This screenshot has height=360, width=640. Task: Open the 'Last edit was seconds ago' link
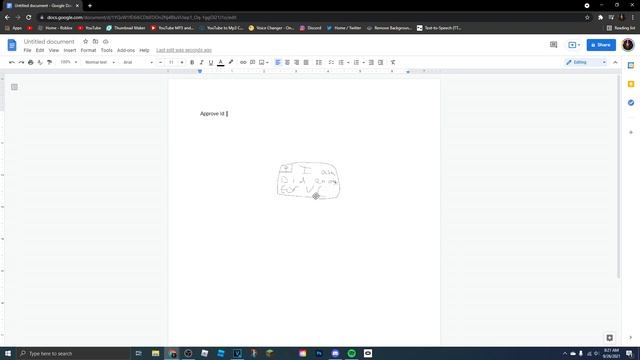pos(184,50)
